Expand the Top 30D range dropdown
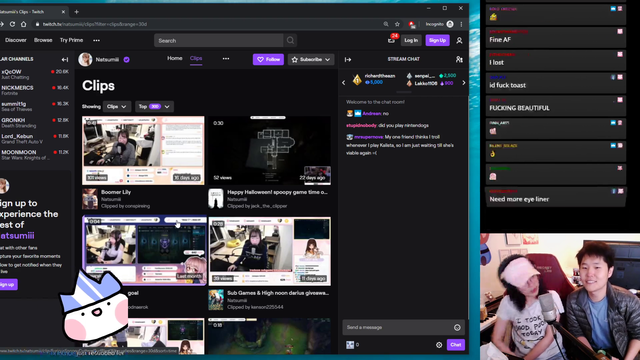640x360 pixels. [154, 107]
